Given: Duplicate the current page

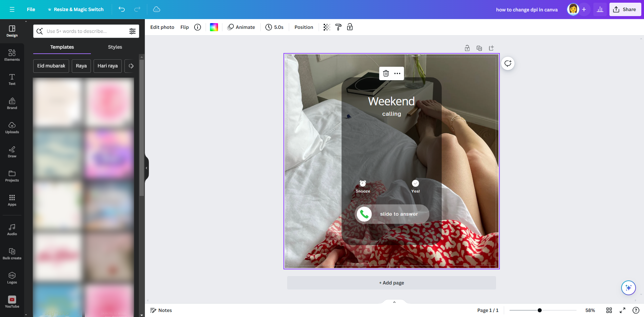Looking at the screenshot, I should coord(479,48).
